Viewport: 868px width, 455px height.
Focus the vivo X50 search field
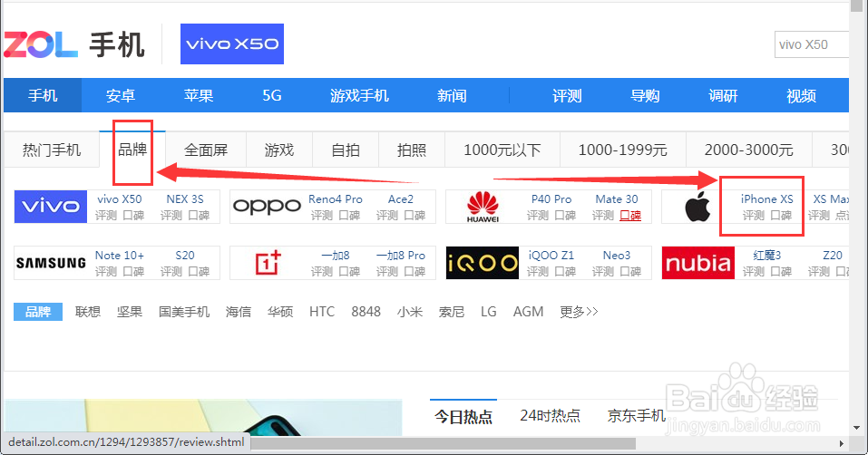pyautogui.click(x=812, y=44)
